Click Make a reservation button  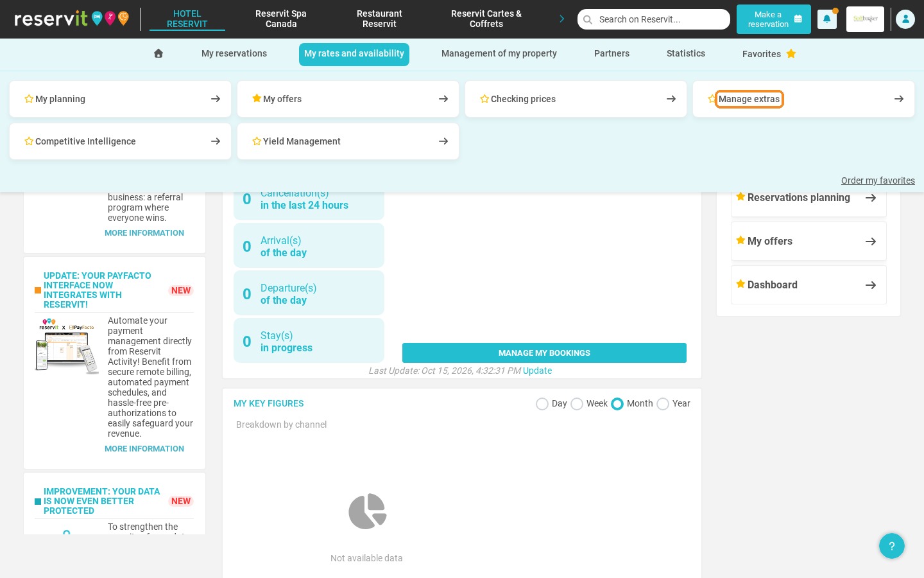click(774, 19)
